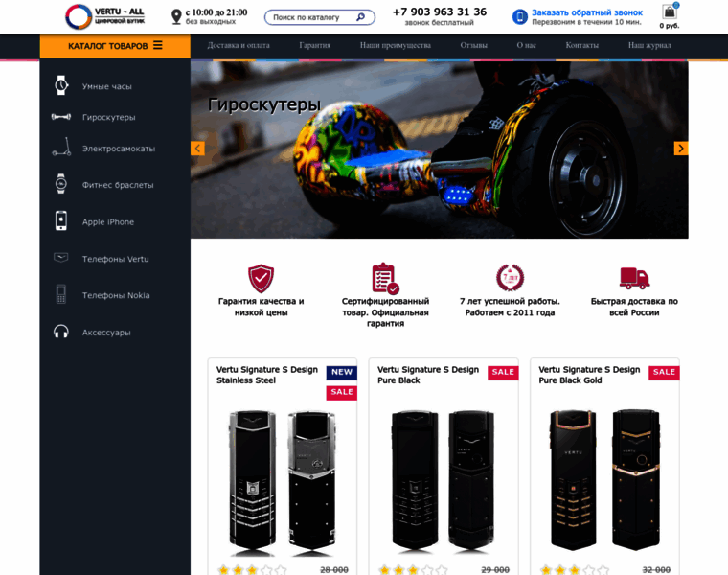Select Гироскутеры category in sidebar
The image size is (728, 575).
(x=109, y=117)
